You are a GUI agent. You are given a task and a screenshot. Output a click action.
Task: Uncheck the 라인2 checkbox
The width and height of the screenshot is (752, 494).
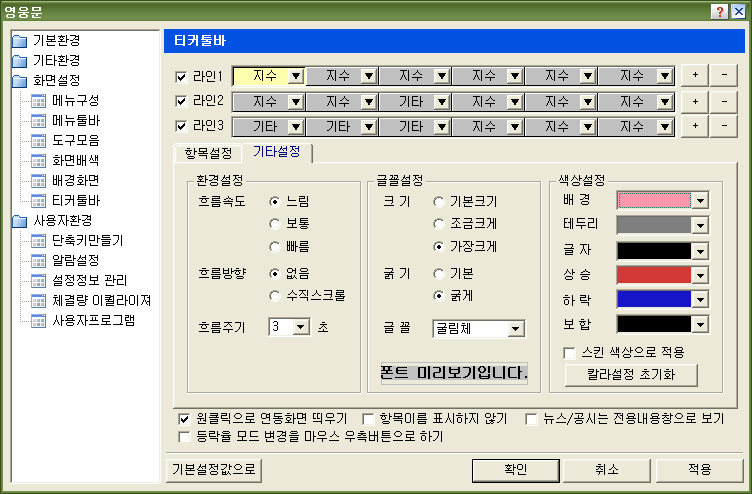181,101
